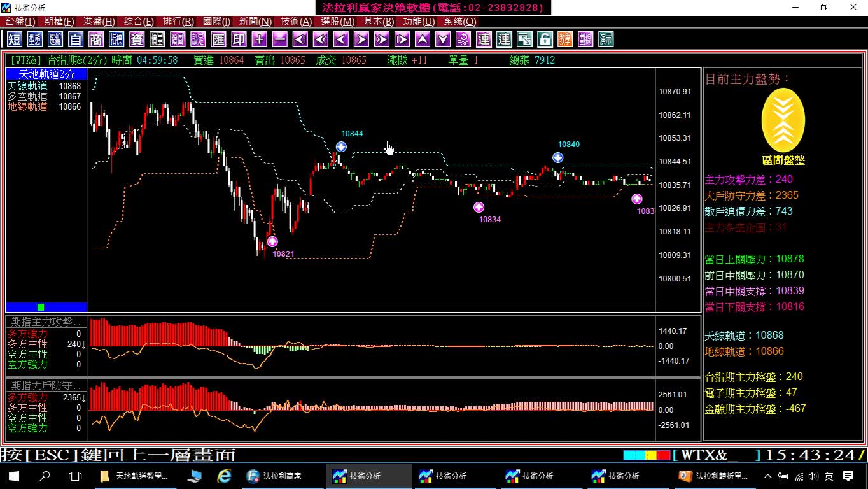Click the down arrow toolbar icon
Screen dimensions: 868x489
point(443,39)
